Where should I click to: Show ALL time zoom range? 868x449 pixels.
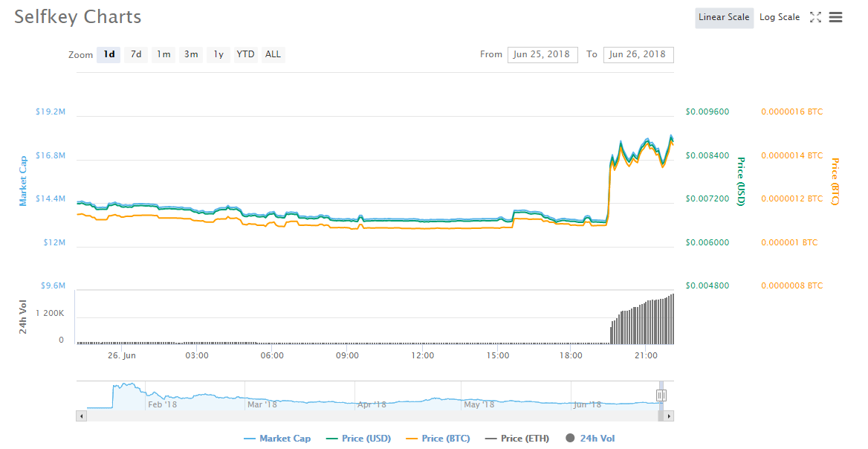273,54
